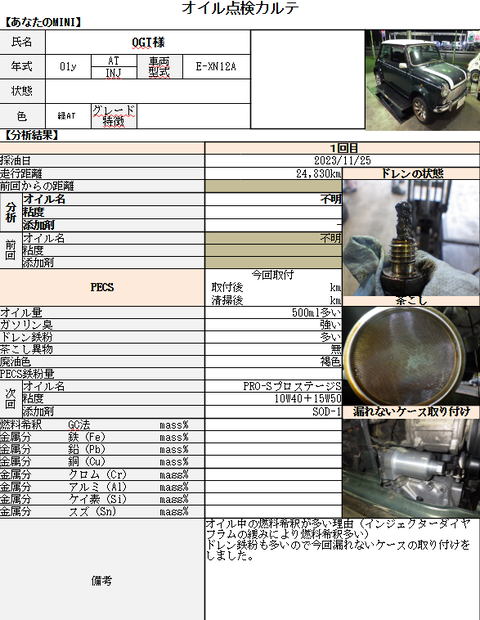Select the AT transmission cell
The image size is (480, 620).
114,60
